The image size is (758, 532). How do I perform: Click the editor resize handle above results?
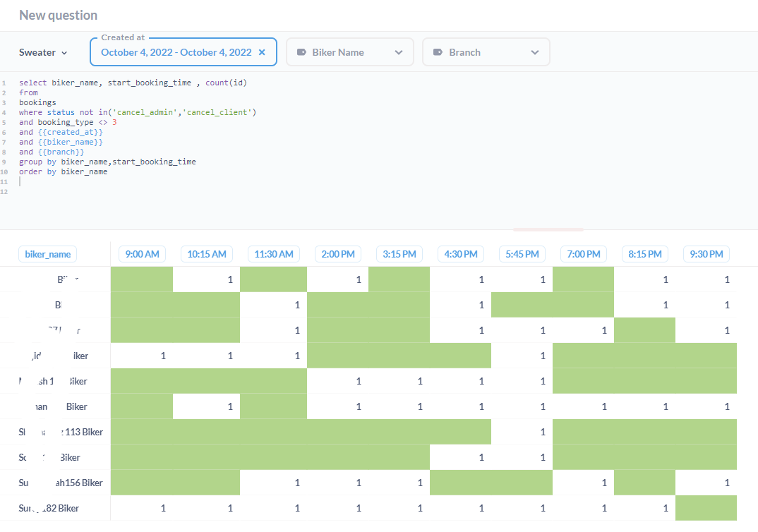pyautogui.click(x=548, y=229)
